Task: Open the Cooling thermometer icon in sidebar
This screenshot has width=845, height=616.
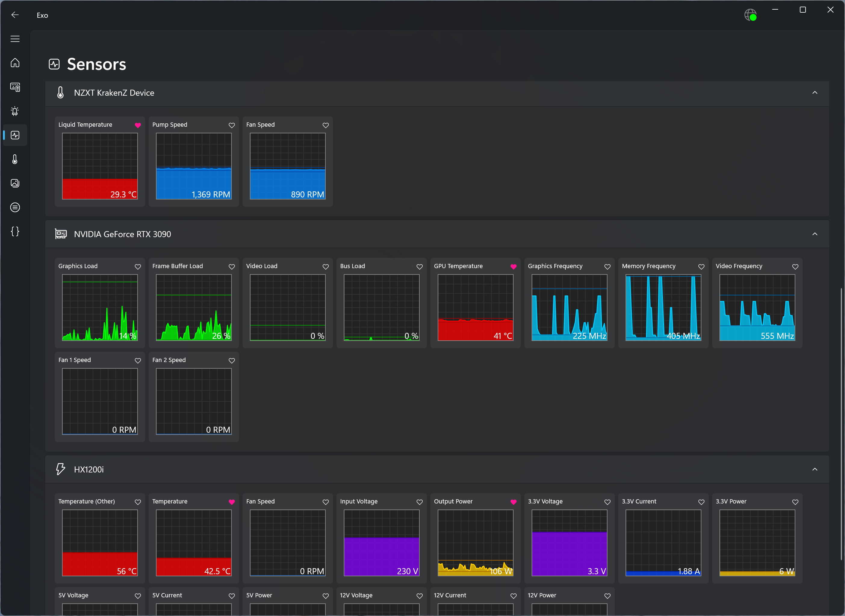Action: [15, 159]
